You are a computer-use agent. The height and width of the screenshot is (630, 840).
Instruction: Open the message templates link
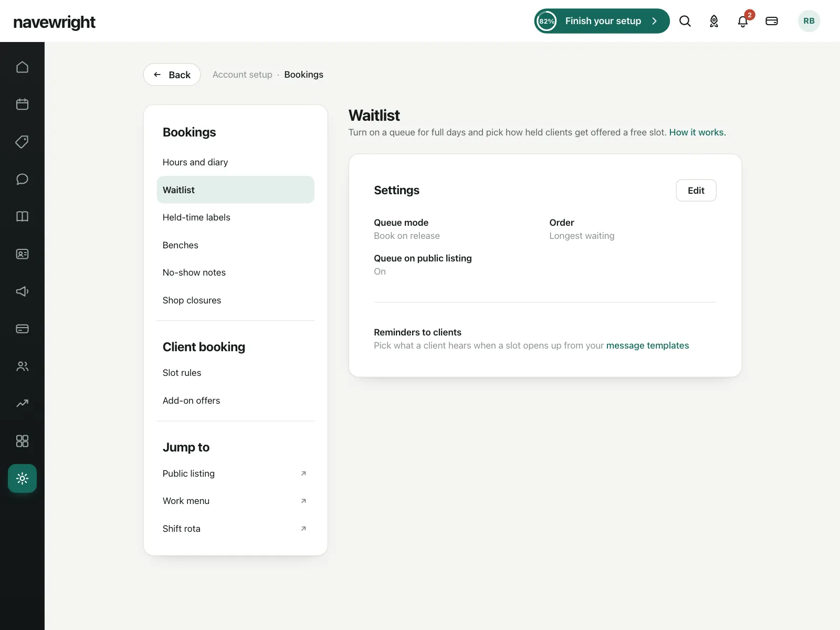point(647,345)
